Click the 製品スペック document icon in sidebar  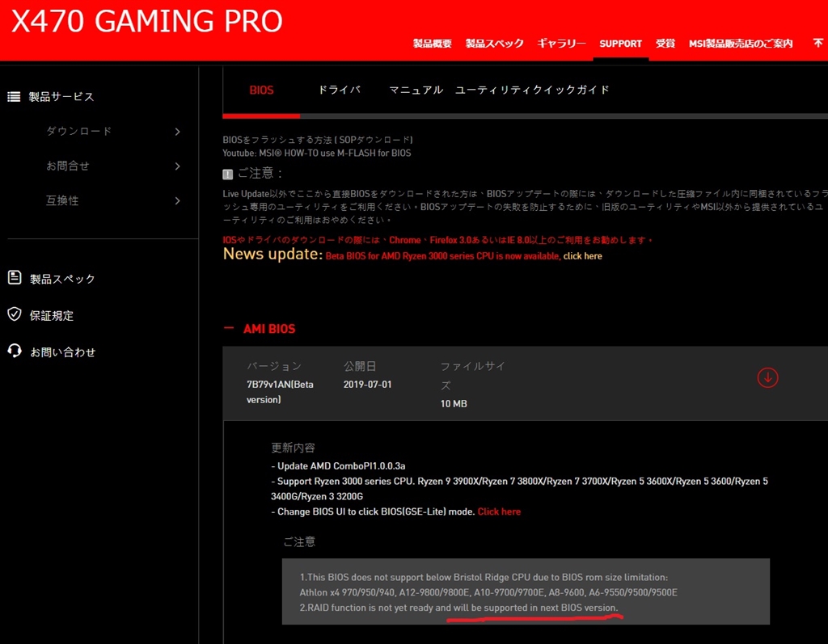click(x=15, y=278)
